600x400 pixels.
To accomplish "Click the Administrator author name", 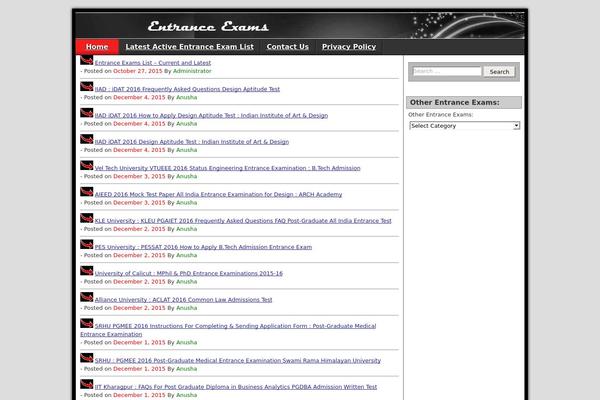I will point(192,71).
